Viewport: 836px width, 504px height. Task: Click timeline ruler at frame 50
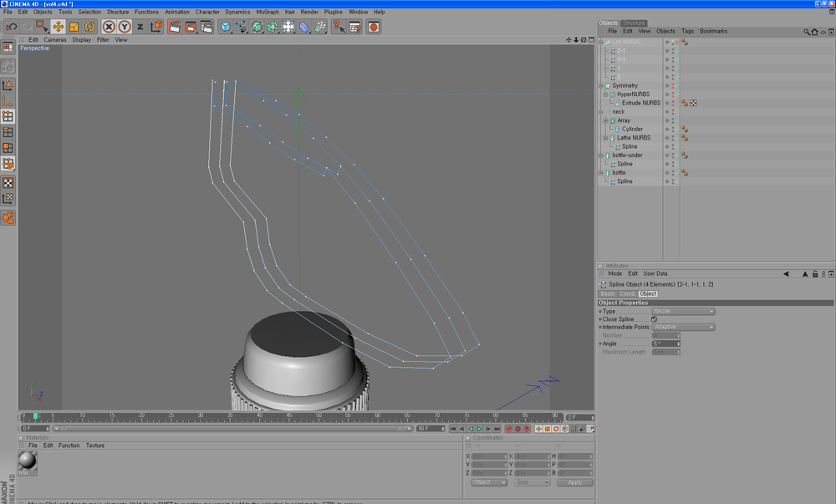[x=319, y=416]
